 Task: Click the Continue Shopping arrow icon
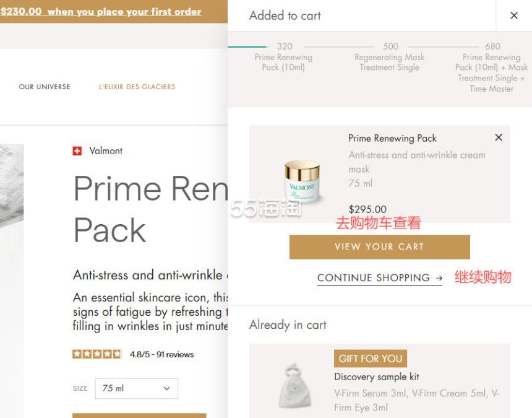[439, 278]
